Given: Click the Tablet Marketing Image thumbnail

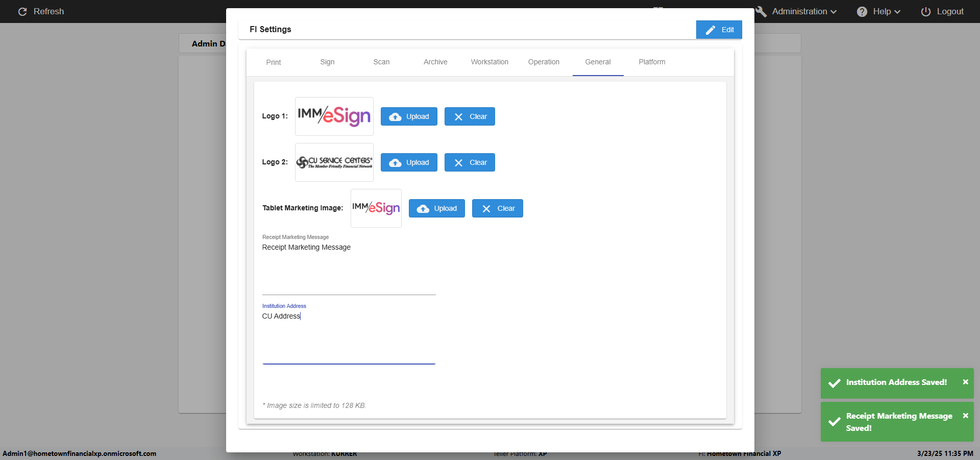Looking at the screenshot, I should point(376,208).
